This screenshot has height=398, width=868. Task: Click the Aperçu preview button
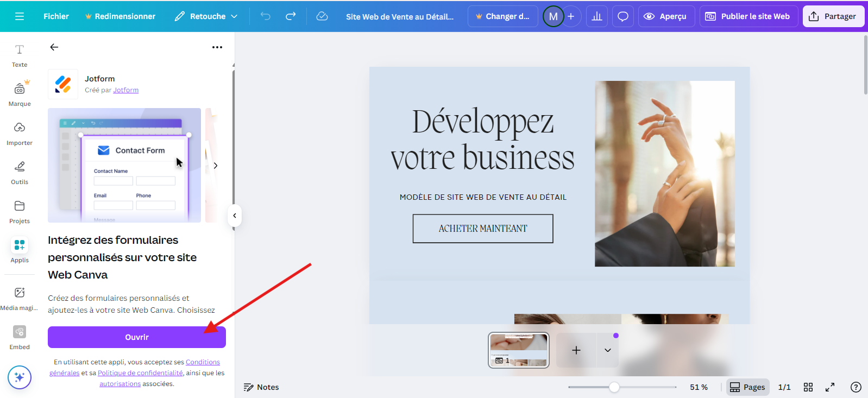click(666, 16)
